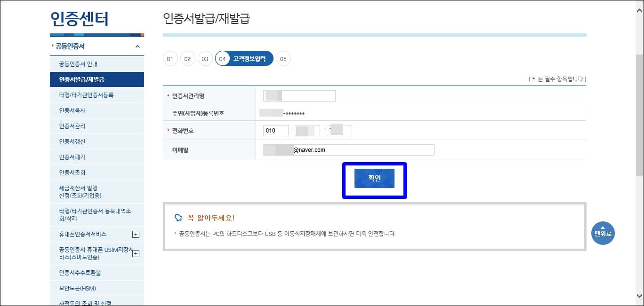Open 휴대폰인증서서비스 menu item

point(83,234)
